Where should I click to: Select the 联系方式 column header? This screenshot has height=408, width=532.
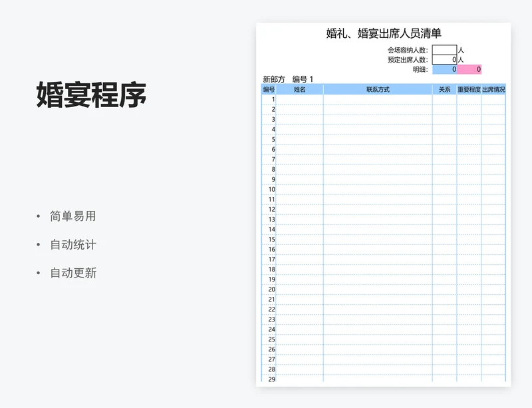(378, 89)
